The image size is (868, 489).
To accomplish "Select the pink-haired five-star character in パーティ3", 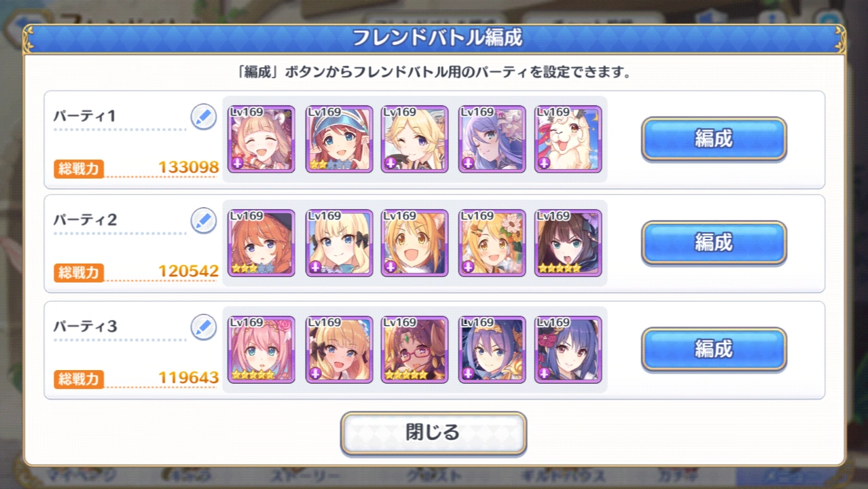I will [261, 349].
